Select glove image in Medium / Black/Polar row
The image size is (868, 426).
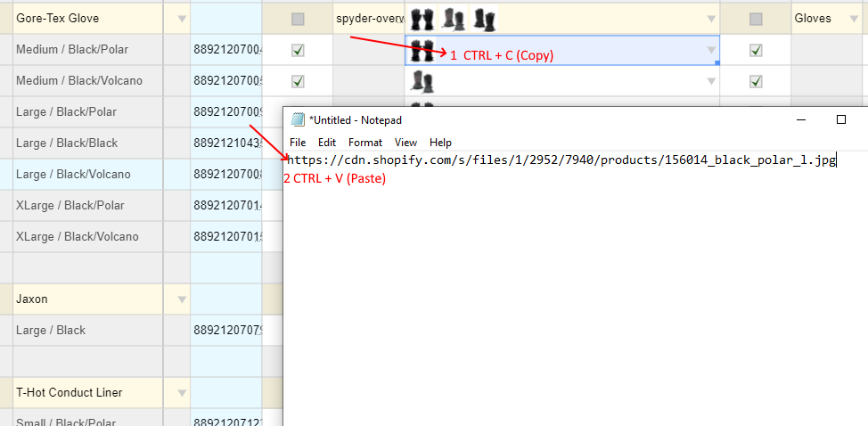422,51
